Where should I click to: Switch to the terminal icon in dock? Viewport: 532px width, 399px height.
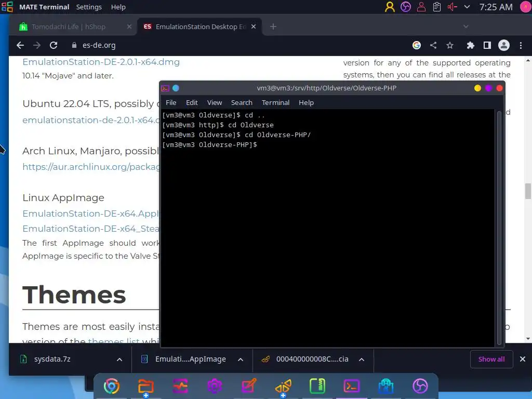pyautogui.click(x=352, y=386)
